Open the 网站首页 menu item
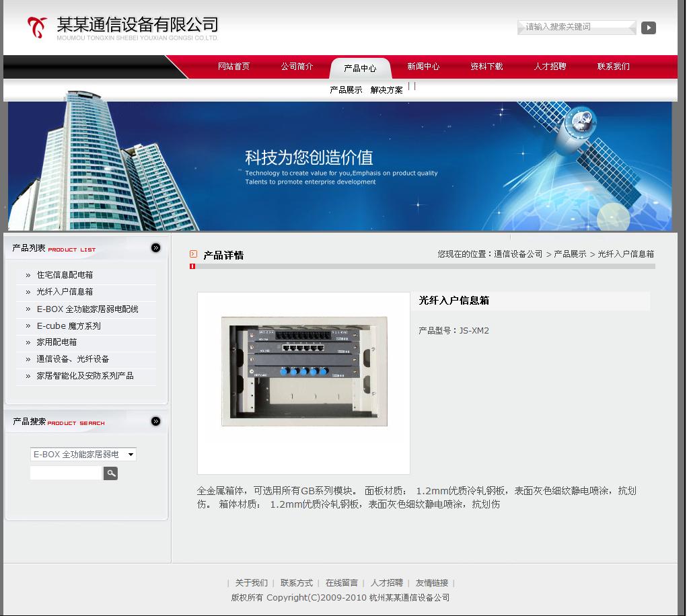This screenshot has width=687, height=616. (x=233, y=67)
